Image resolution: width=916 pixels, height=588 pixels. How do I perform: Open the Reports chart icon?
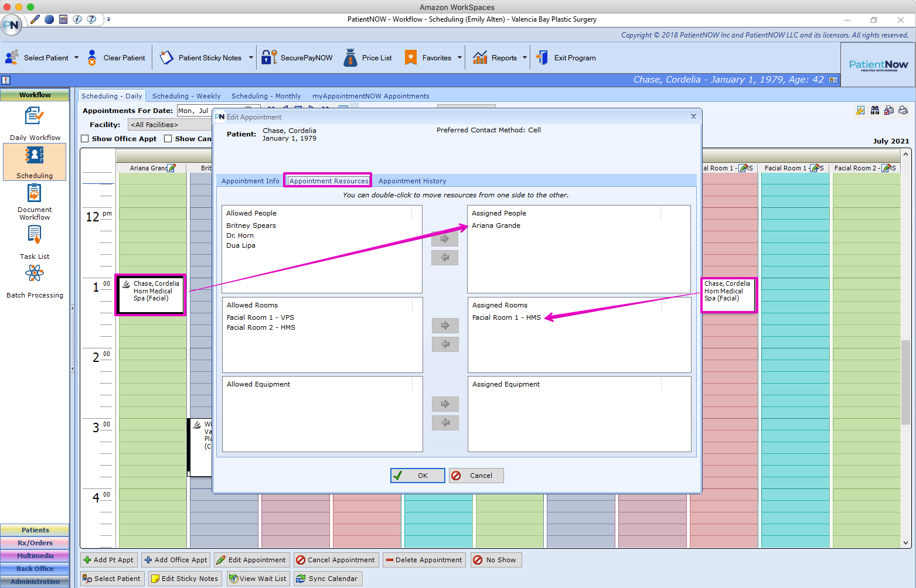pos(480,57)
